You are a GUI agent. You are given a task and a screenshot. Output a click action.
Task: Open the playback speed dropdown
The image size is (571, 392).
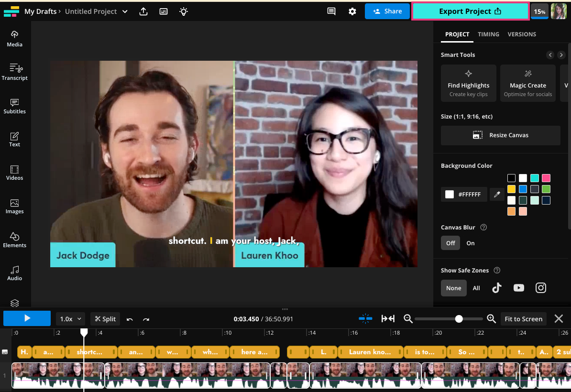70,318
